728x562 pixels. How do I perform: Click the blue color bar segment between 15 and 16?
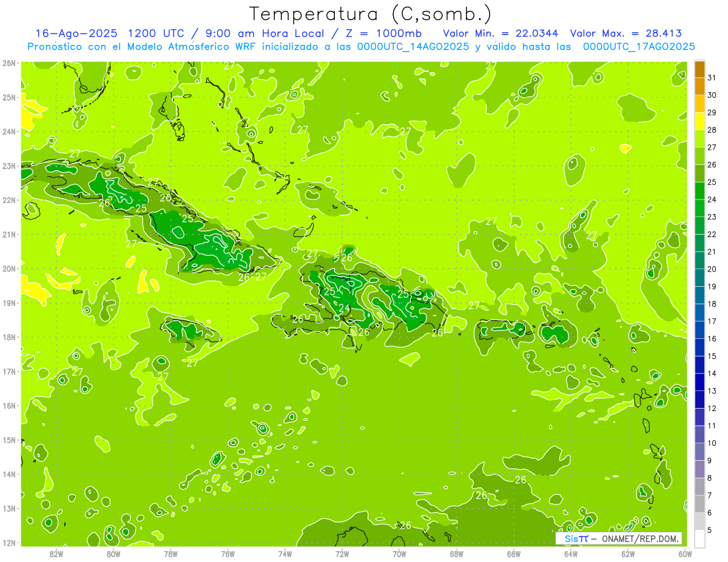point(699,347)
